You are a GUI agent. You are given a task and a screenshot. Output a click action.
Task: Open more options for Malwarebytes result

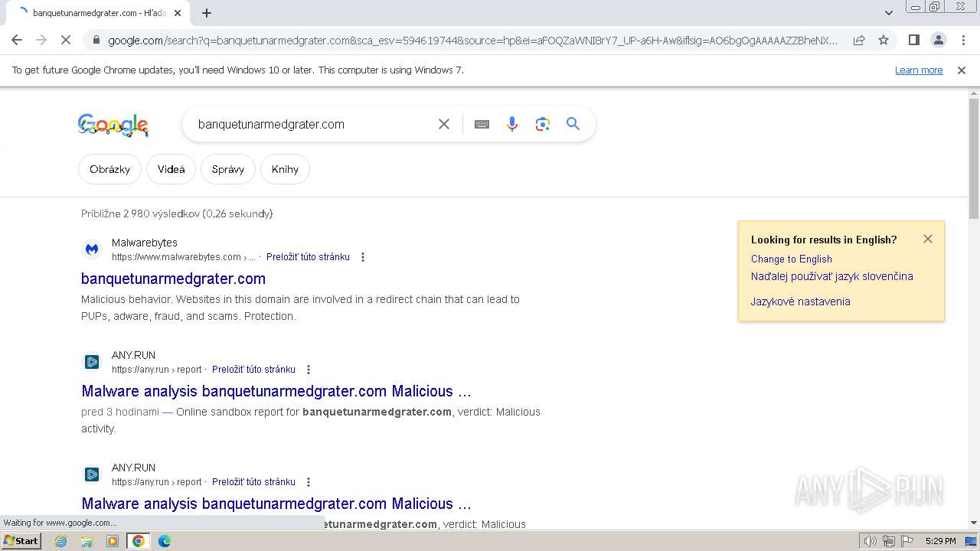363,257
